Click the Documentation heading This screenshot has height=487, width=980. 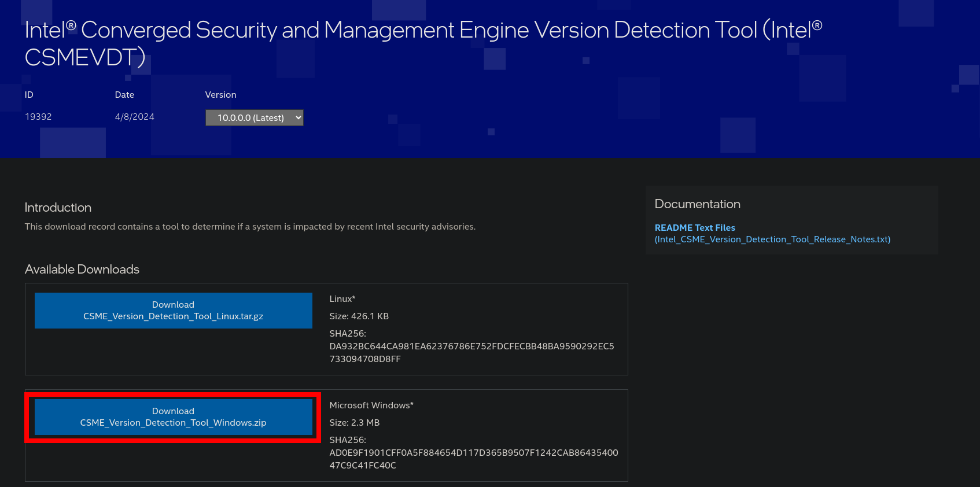pyautogui.click(x=698, y=204)
